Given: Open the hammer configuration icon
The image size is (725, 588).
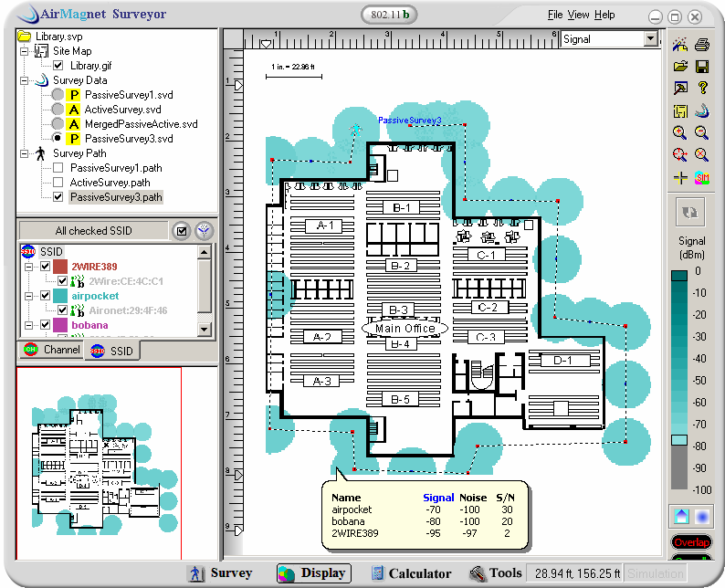Looking at the screenshot, I should tap(679, 88).
